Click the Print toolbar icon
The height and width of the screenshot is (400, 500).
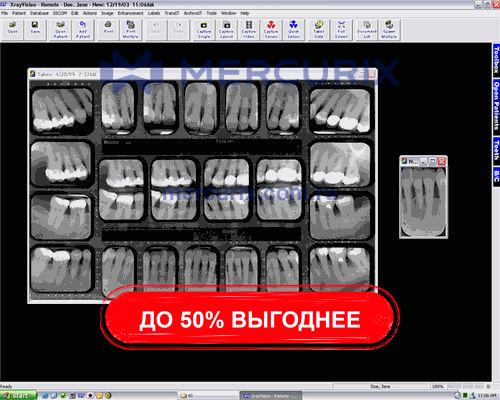tap(108, 29)
